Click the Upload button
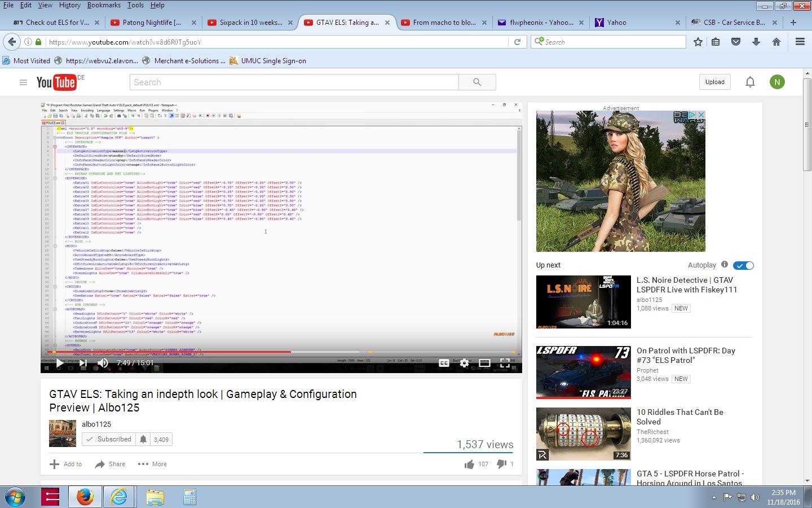The image size is (812, 508). (714, 82)
